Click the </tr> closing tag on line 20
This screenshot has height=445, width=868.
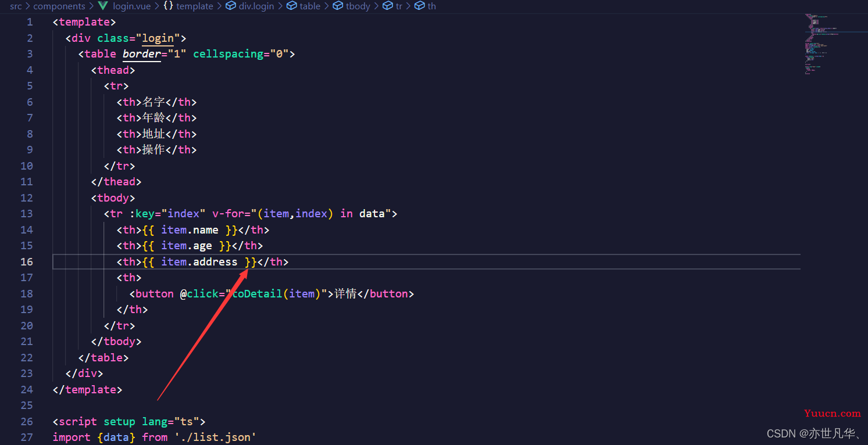tap(119, 326)
